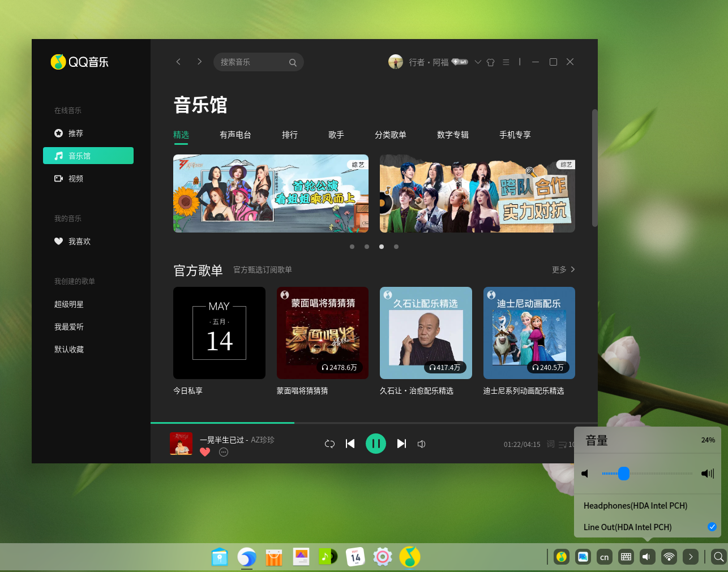The width and height of the screenshot is (728, 572).
Task: Click the loud speaker icon in volume panel
Action: coord(708,474)
